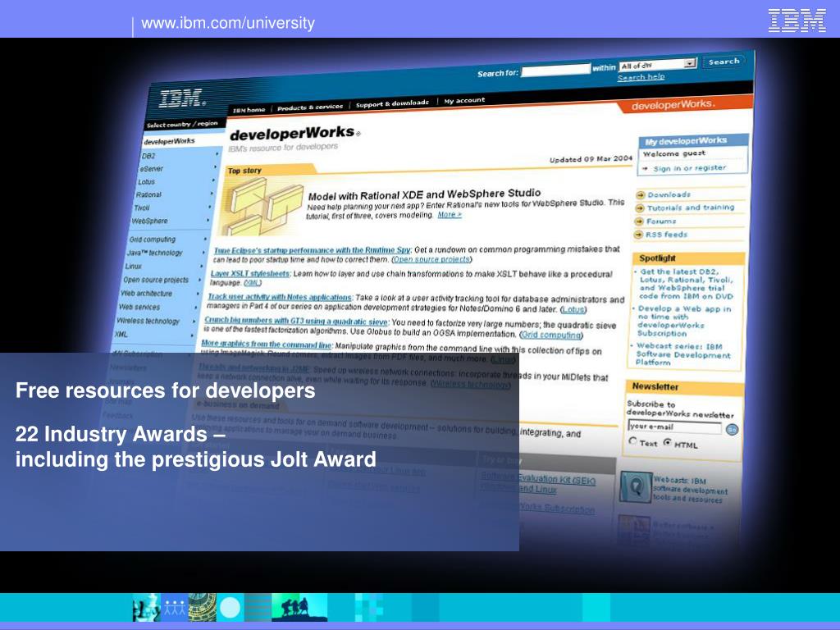
Task: Click the Search button
Action: click(x=724, y=62)
